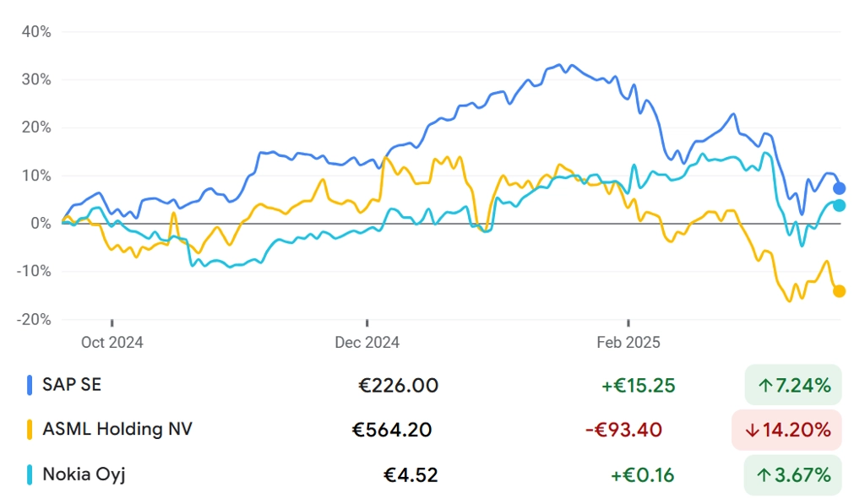This screenshot has height=504, width=865.
Task: Open the SAP SE stock row
Action: point(72,385)
